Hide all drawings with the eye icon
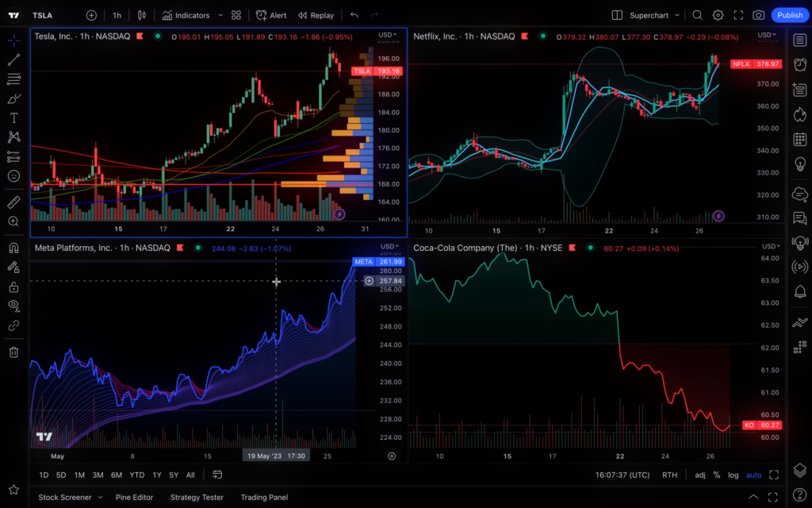Screen dimensions: 812x508 [13, 306]
